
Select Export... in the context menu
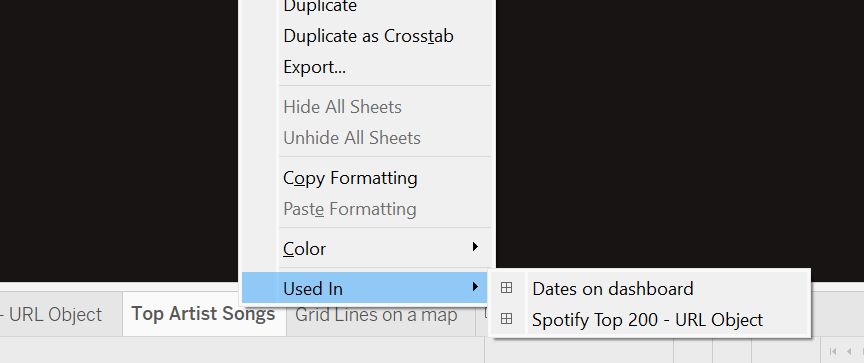click(x=314, y=67)
